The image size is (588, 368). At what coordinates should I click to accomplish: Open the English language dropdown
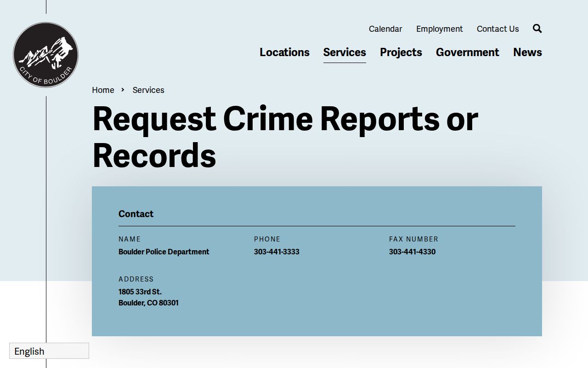point(49,351)
